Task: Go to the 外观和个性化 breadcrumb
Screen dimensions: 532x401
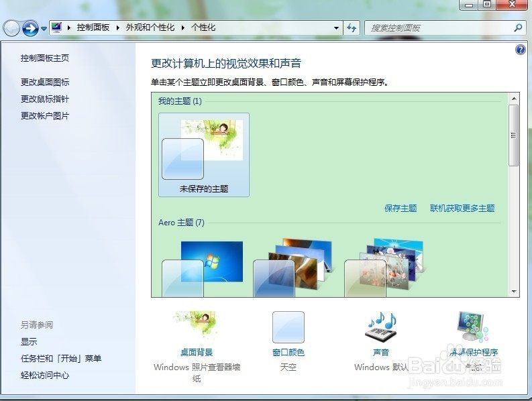Action: (150, 27)
